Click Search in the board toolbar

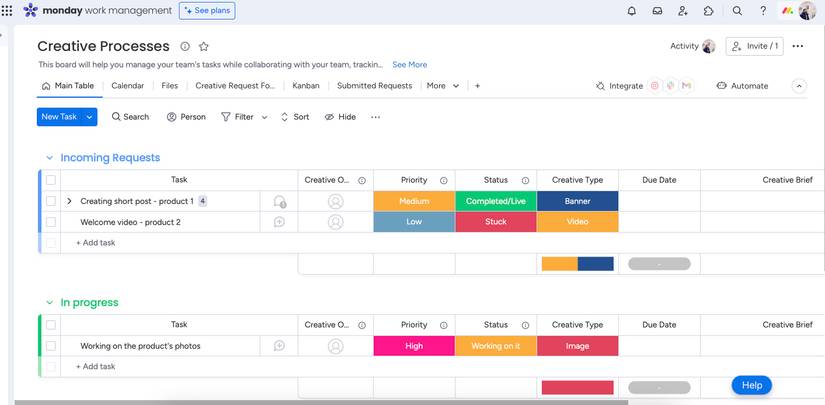pos(130,117)
